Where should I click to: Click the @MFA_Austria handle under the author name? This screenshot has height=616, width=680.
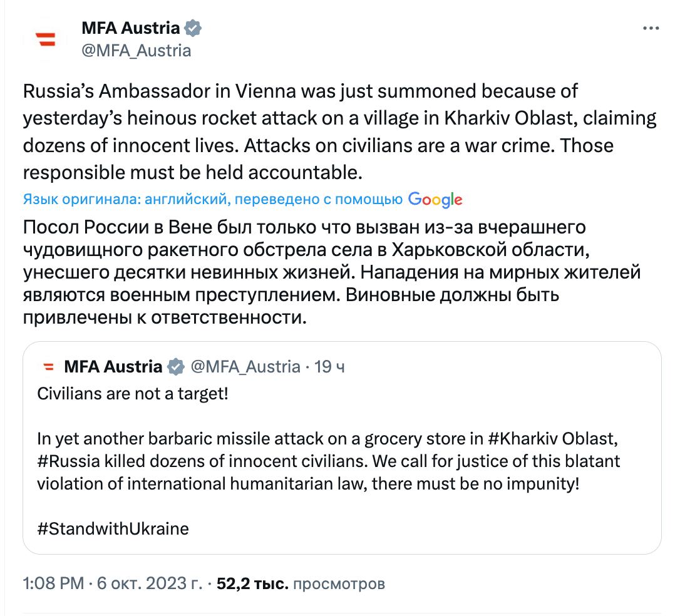click(x=137, y=50)
